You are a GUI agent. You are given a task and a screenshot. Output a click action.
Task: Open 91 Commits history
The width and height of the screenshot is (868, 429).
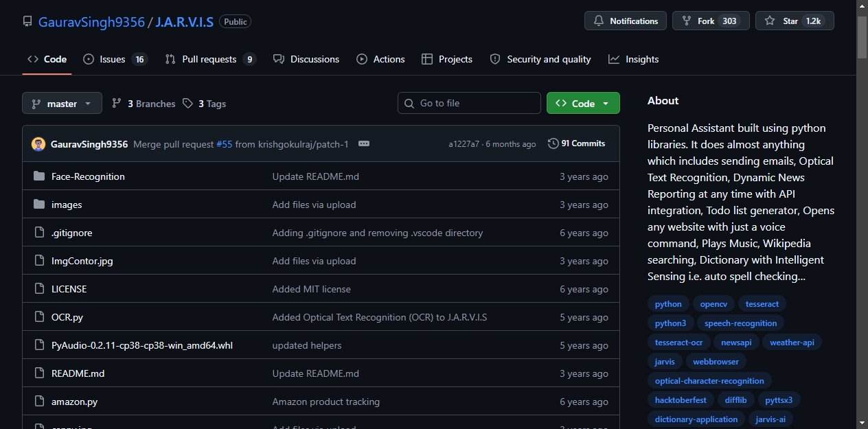[577, 143]
